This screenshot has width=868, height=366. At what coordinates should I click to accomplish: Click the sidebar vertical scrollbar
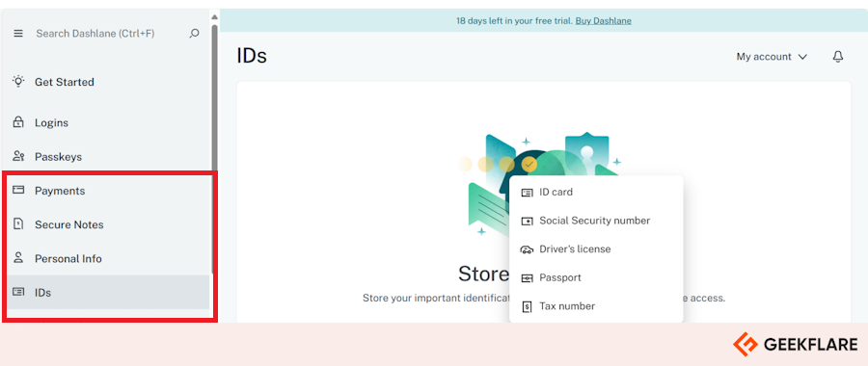(215, 149)
